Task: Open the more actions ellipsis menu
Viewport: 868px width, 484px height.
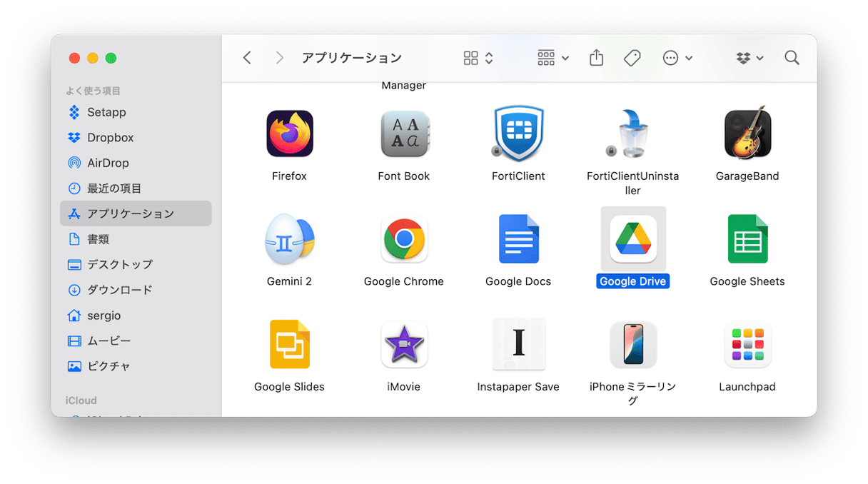Action: 677,59
